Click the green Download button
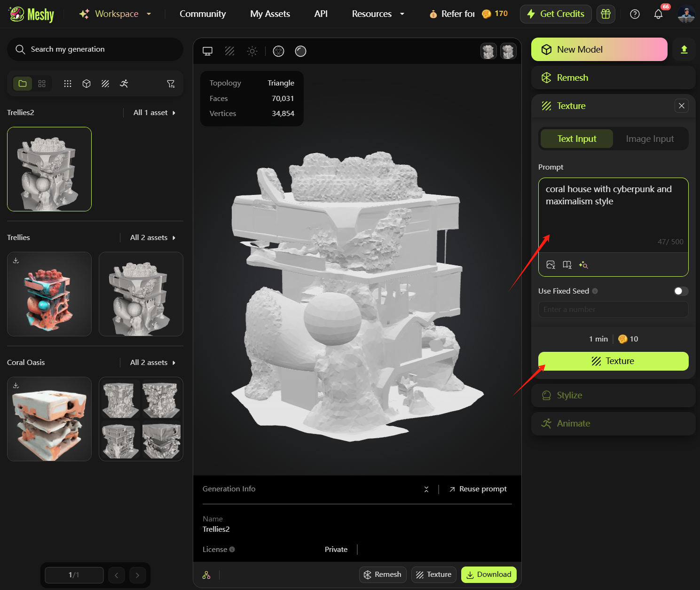Viewport: 700px width, 590px height. point(488,574)
